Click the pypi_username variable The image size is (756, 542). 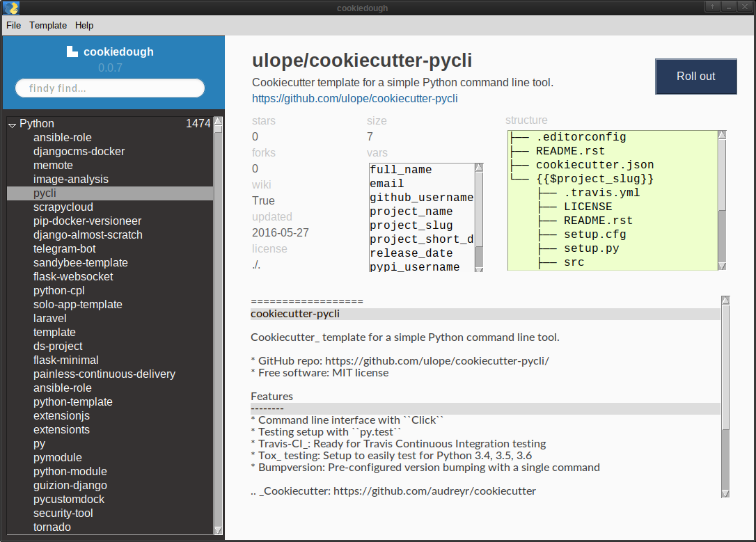click(x=415, y=267)
